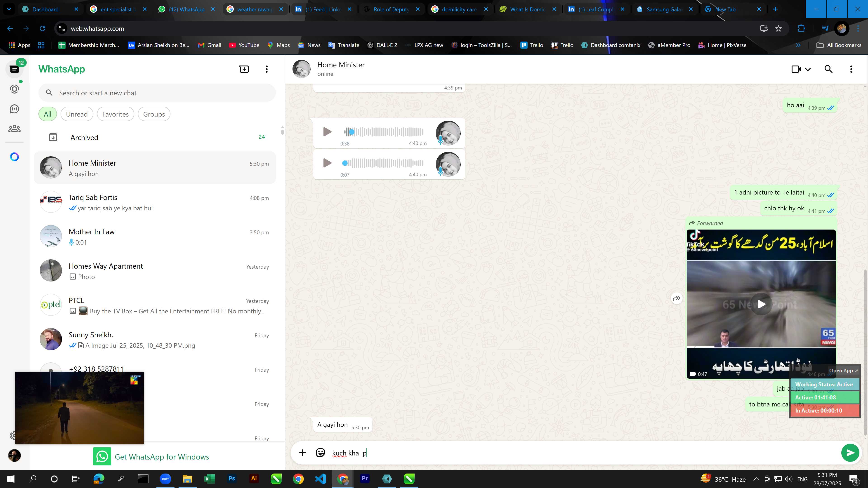The image size is (868, 488).
Task: Open the Communities icon in sidebar
Action: coord(14,129)
